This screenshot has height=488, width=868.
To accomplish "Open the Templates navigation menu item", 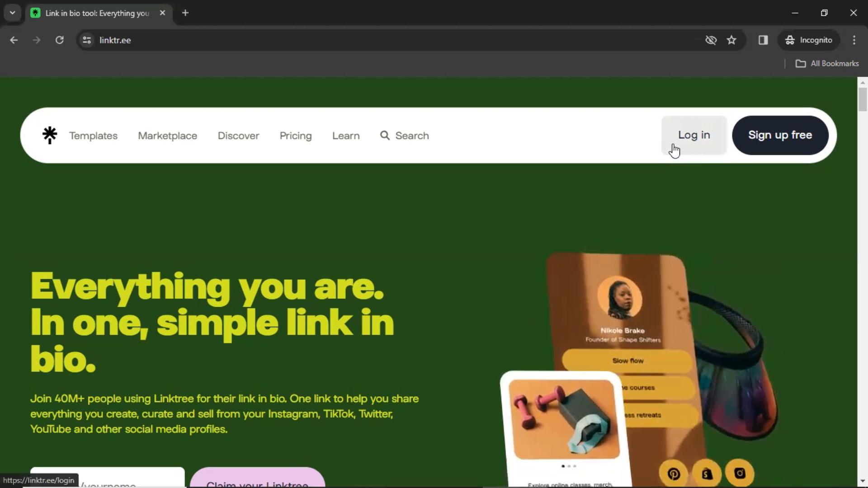I will coord(93,136).
